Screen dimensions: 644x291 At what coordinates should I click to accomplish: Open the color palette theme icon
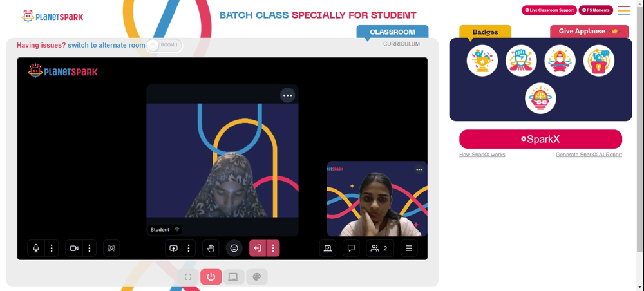click(x=257, y=277)
